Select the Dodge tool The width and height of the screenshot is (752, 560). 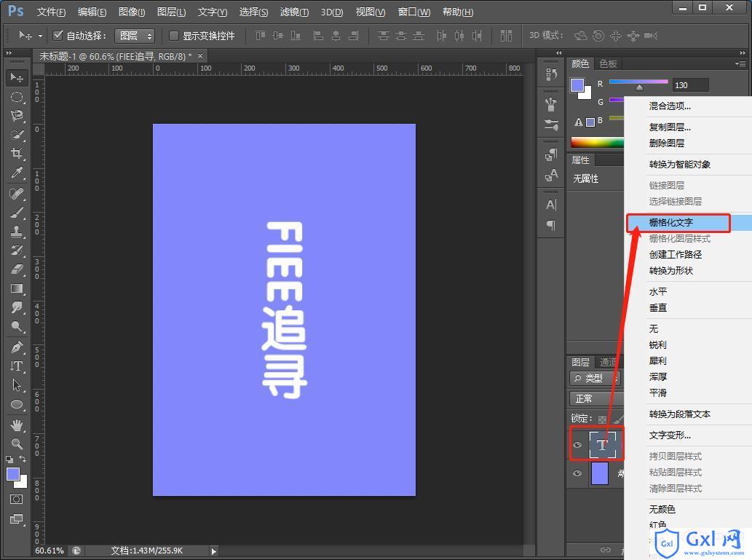[x=17, y=326]
